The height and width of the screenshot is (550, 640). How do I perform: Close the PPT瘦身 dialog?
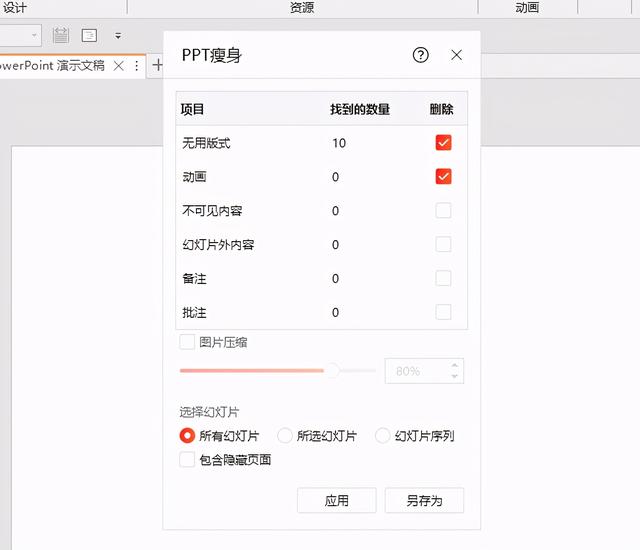[456, 55]
